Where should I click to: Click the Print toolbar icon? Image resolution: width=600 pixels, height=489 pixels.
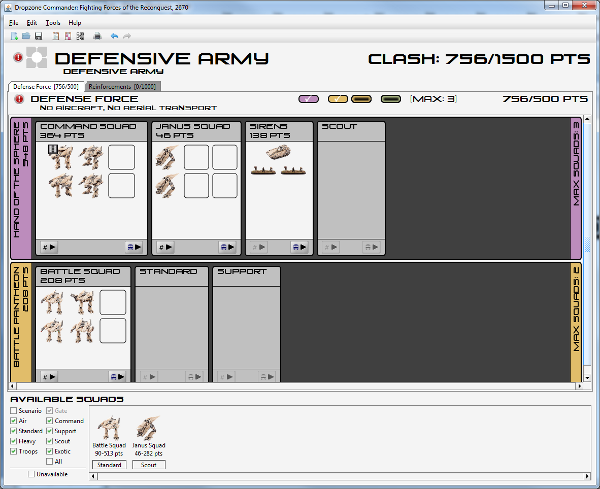[x=97, y=36]
